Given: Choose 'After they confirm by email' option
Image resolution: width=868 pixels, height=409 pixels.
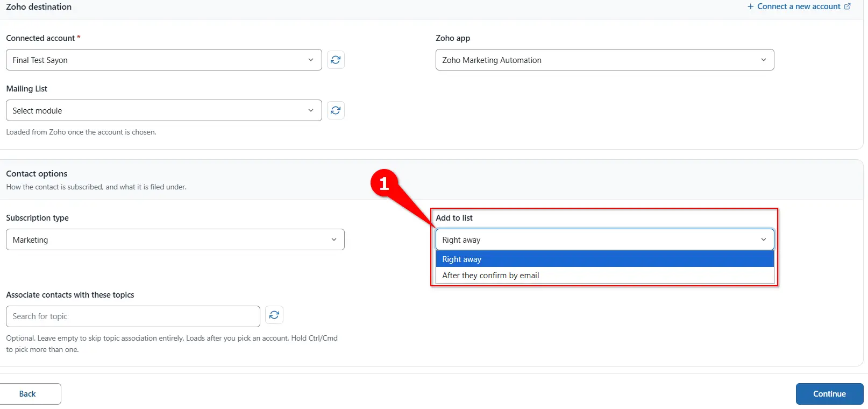Looking at the screenshot, I should point(604,276).
